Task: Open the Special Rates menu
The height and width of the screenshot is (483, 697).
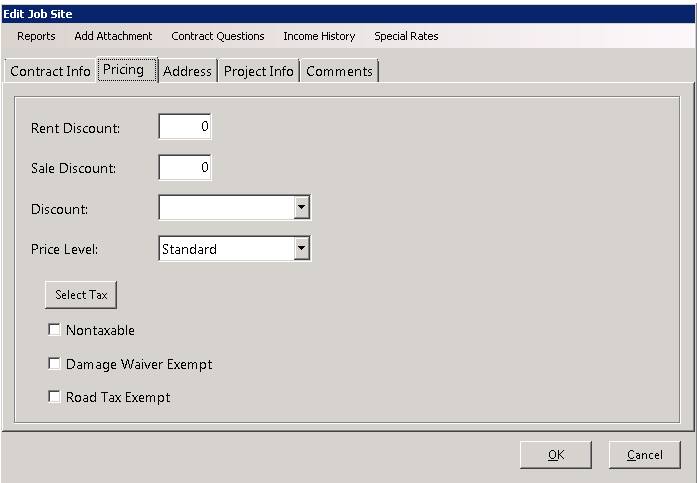Action: pos(406,36)
